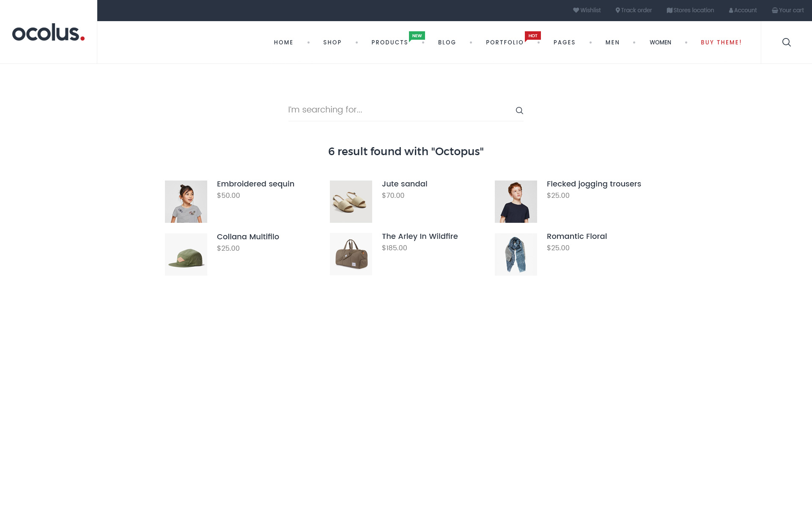Click the Romantic Floral scarf thumbnail
The height and width of the screenshot is (520, 812).
516,255
